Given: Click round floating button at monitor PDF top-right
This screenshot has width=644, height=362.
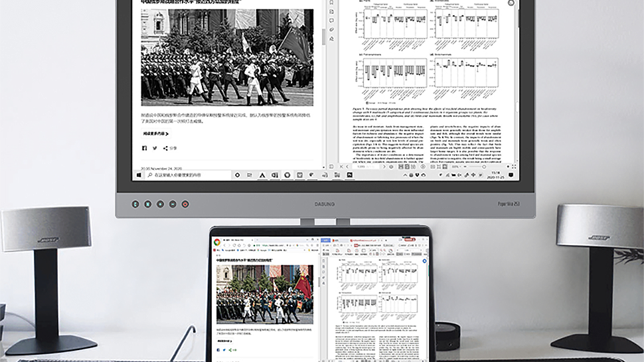Looking at the screenshot, I should 511,3.
